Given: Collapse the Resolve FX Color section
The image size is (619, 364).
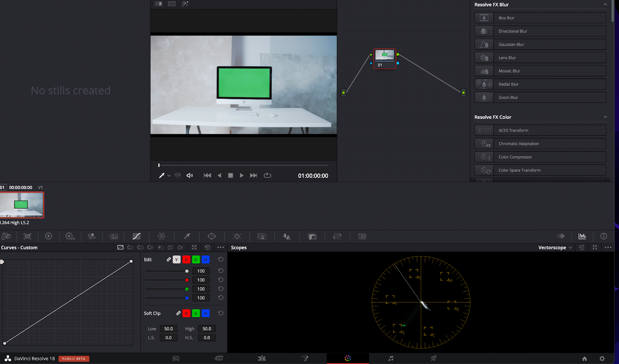Looking at the screenshot, I should point(605,117).
